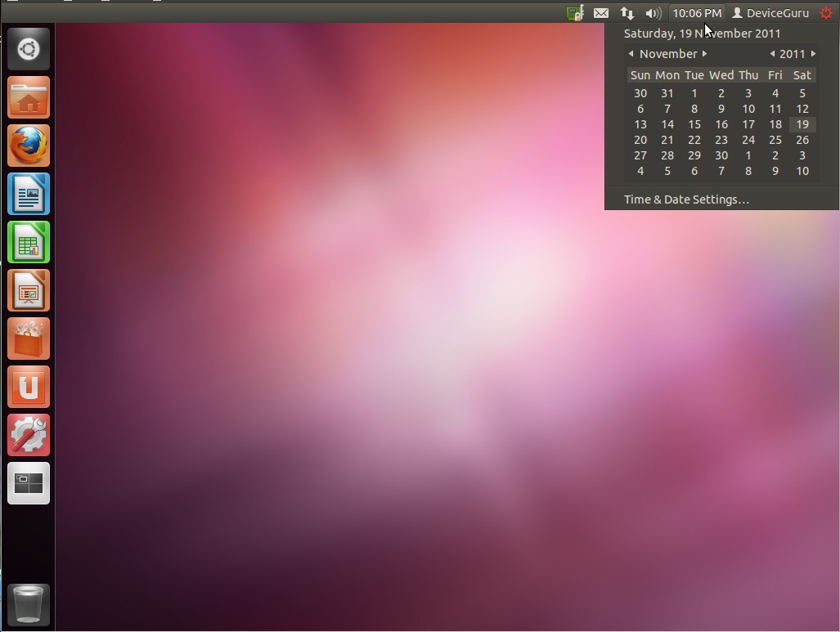
Task: Launch LibreOffice Calc spreadsheet
Action: 29,242
